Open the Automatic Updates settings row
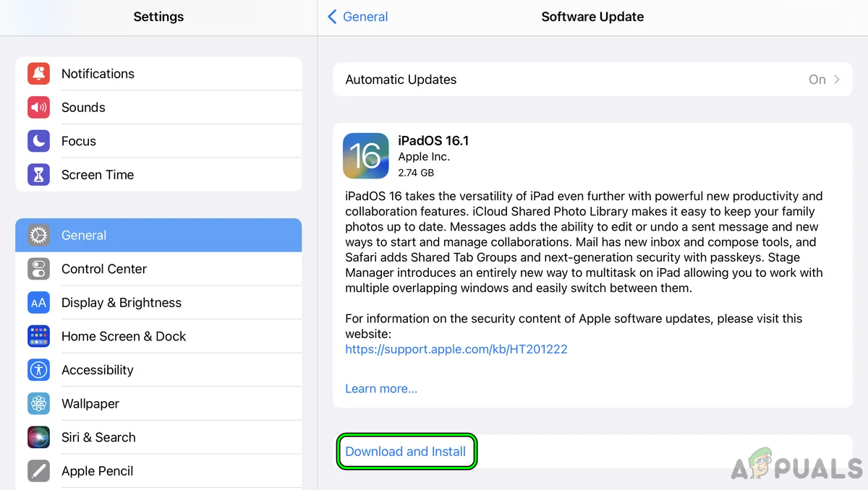Viewport: 868px width, 490px height. tap(592, 79)
